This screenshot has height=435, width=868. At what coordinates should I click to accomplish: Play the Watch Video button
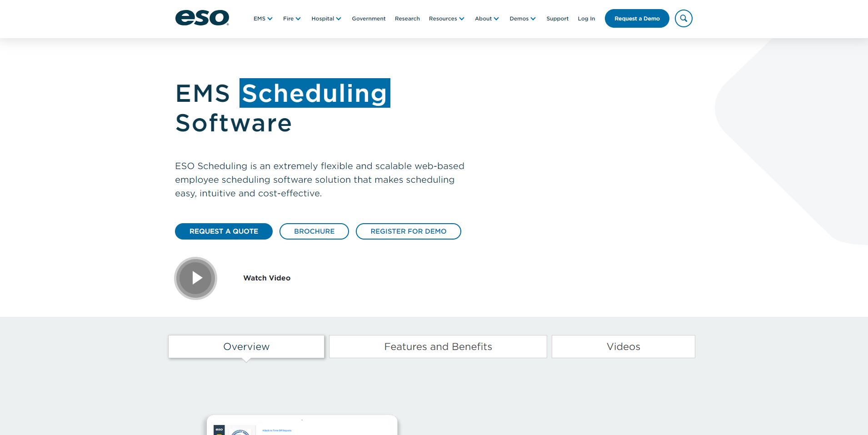(x=196, y=278)
